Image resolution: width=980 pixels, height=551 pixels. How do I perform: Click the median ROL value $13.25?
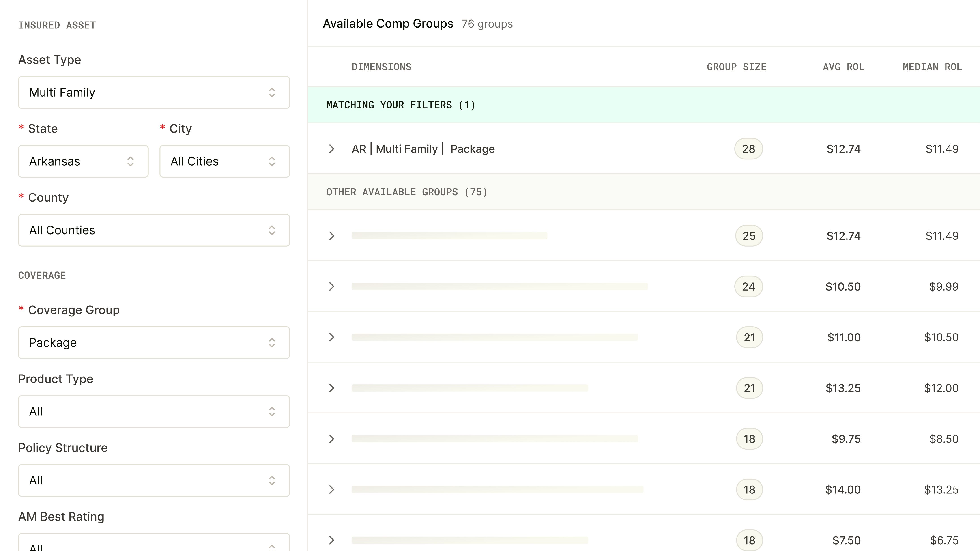click(941, 489)
